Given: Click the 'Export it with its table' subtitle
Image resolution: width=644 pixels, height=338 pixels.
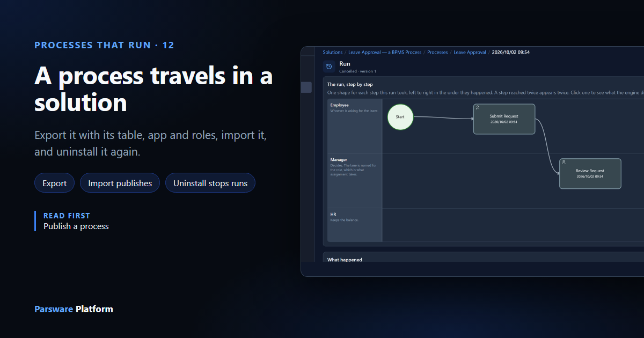Looking at the screenshot, I should [x=151, y=143].
